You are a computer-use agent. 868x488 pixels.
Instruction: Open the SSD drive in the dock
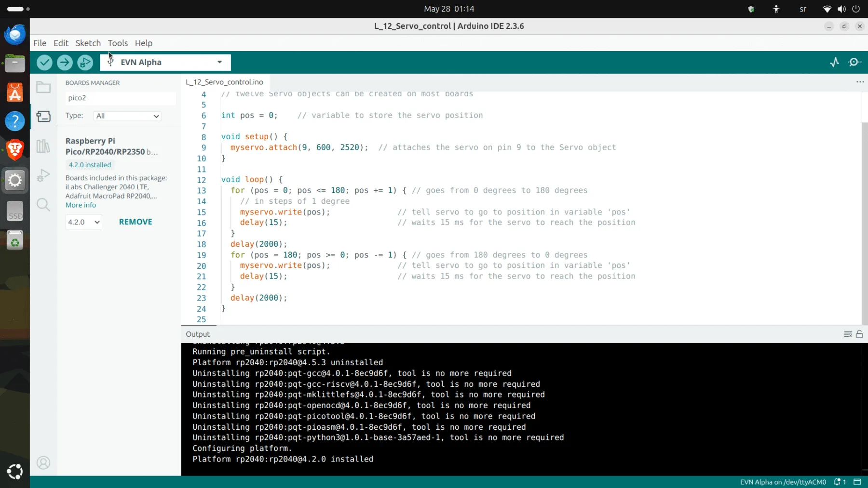click(x=15, y=211)
